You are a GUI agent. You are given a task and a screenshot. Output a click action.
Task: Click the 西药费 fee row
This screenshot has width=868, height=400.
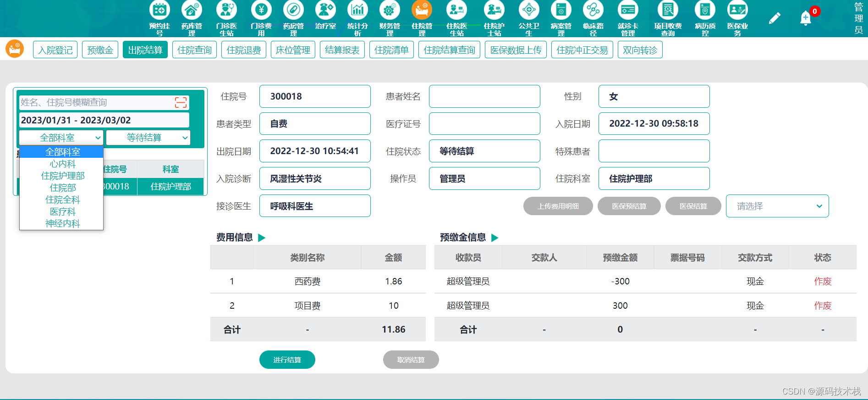tap(318, 281)
